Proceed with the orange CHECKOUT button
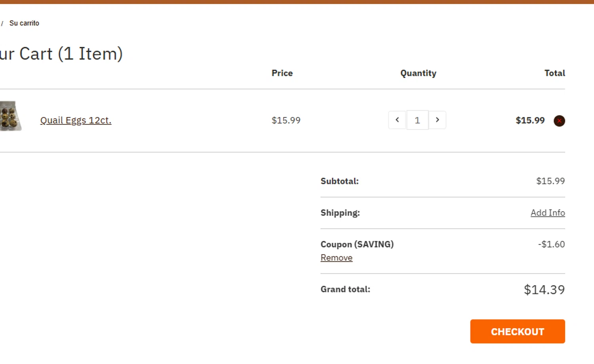Image resolution: width=594 pixels, height=364 pixels. (x=518, y=332)
